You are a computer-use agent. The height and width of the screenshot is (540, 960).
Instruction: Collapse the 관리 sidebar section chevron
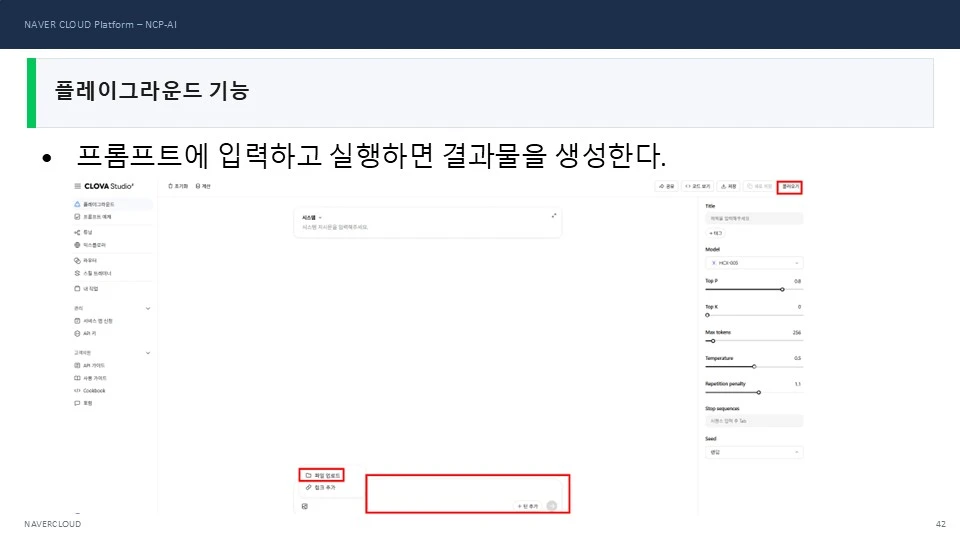coord(148,309)
